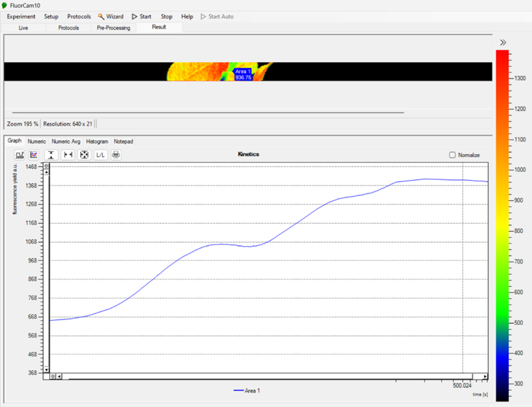
Task: Select the Area 1 label on leaf image
Action: (x=243, y=74)
